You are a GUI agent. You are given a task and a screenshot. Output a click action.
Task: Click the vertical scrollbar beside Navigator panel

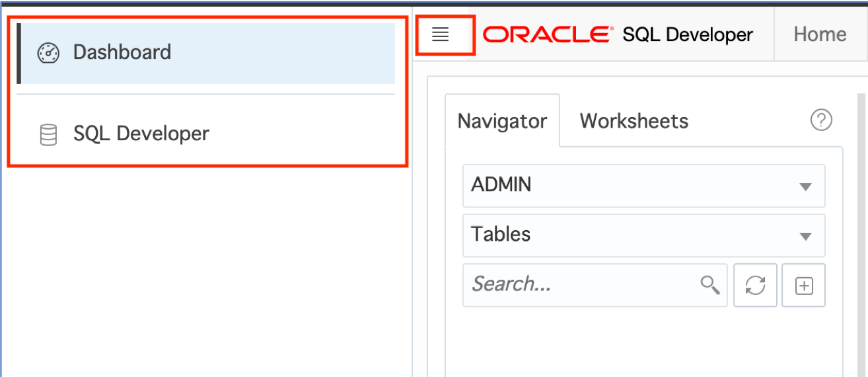click(861, 235)
